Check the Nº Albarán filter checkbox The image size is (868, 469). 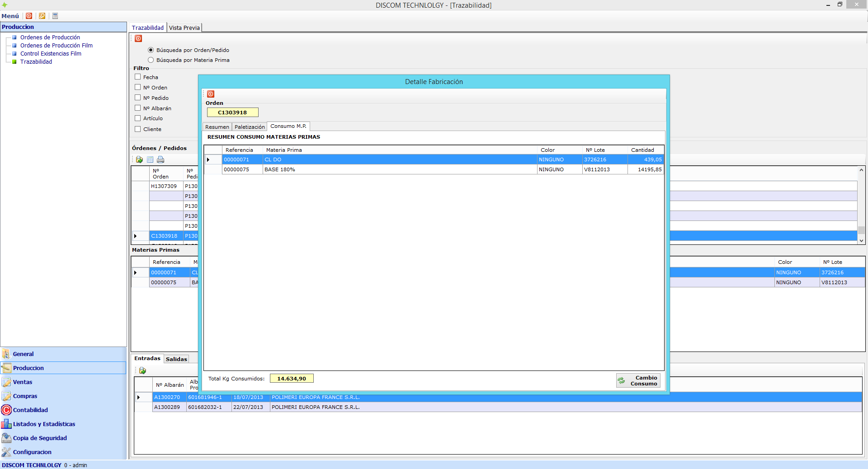click(x=138, y=108)
